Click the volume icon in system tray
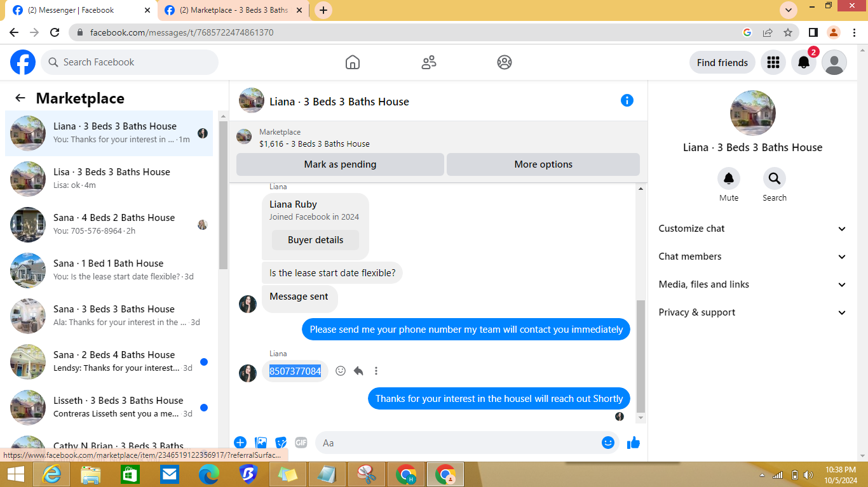Screen dimensions: 868x487 pyautogui.click(x=808, y=475)
